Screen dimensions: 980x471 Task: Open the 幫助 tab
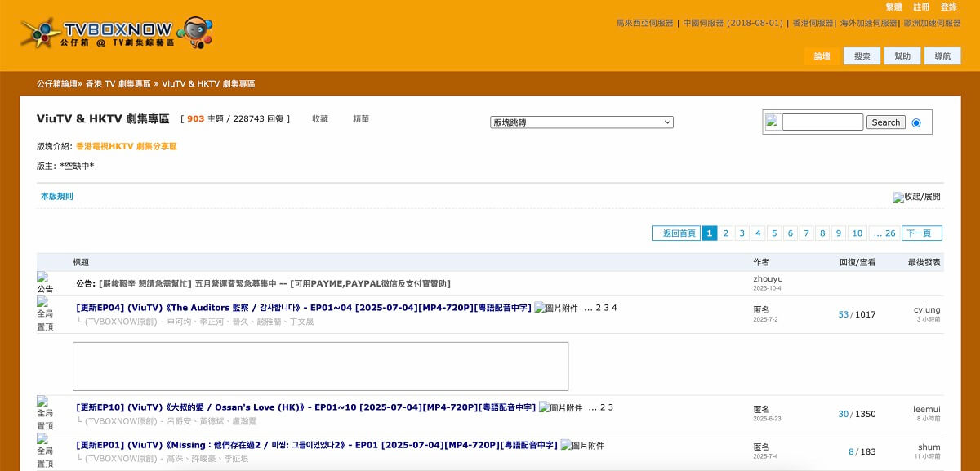pyautogui.click(x=902, y=56)
